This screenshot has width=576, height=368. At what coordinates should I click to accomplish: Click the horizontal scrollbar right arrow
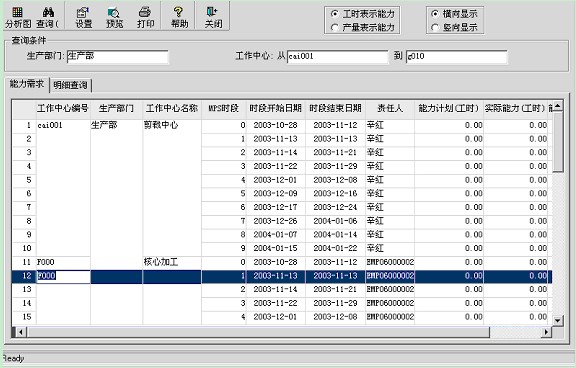[x=546, y=332]
